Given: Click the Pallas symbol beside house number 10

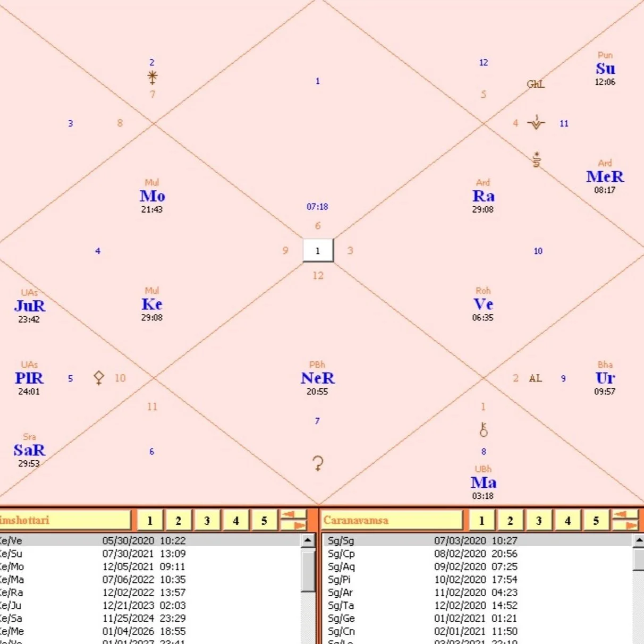Looking at the screenshot, I should pos(99,378).
